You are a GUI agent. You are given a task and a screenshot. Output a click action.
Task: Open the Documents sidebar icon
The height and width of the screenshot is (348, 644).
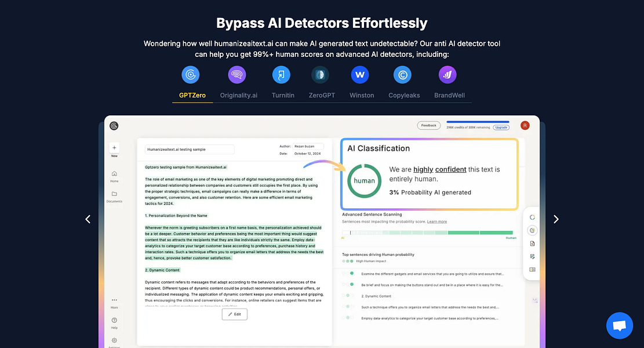[x=114, y=193]
